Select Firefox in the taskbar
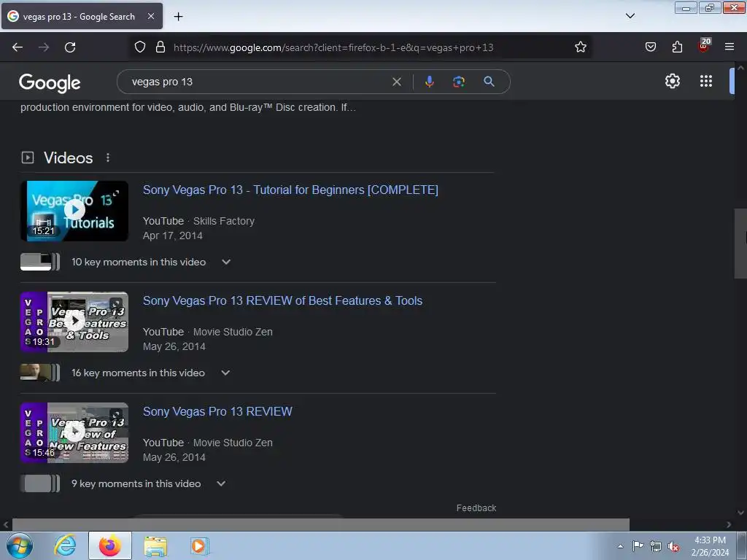Viewport: 747px width, 560px height. click(109, 545)
